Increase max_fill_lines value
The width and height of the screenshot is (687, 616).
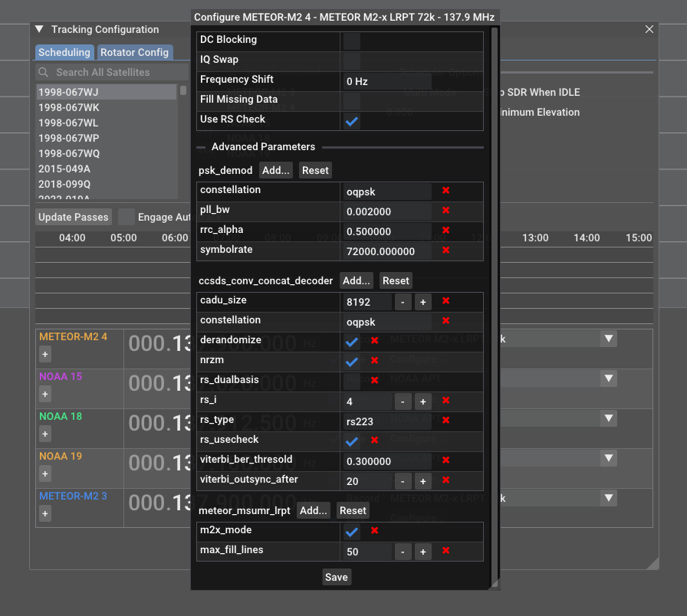pyautogui.click(x=422, y=552)
